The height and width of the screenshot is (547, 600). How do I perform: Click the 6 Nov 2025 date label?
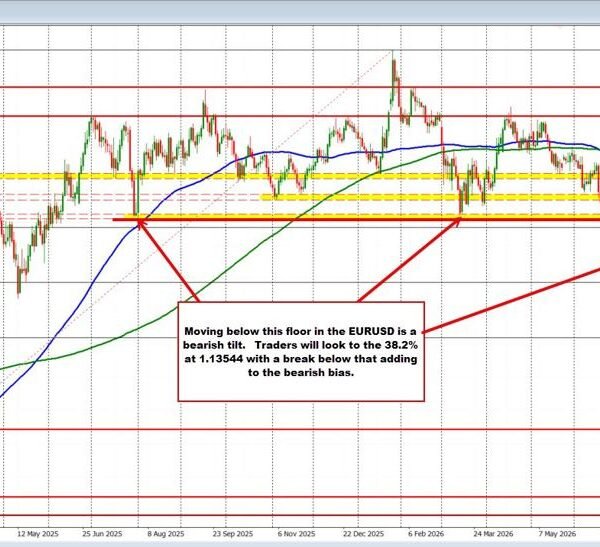[297, 534]
